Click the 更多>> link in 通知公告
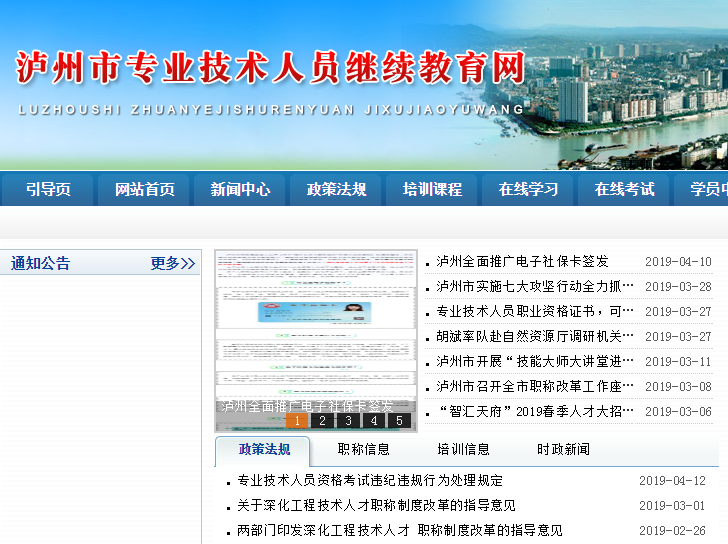This screenshot has width=728, height=544. (173, 263)
